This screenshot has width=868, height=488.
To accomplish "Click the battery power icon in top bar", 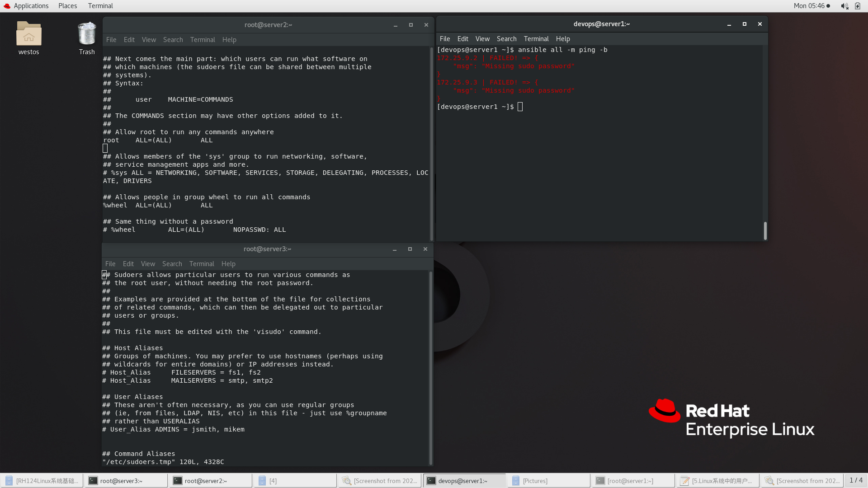I will click(858, 6).
